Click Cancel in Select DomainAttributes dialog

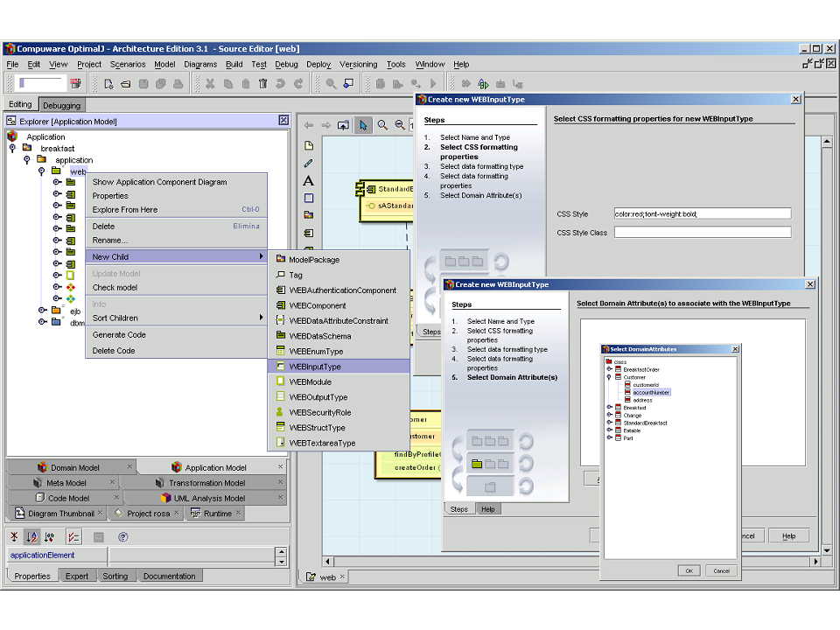(x=721, y=571)
